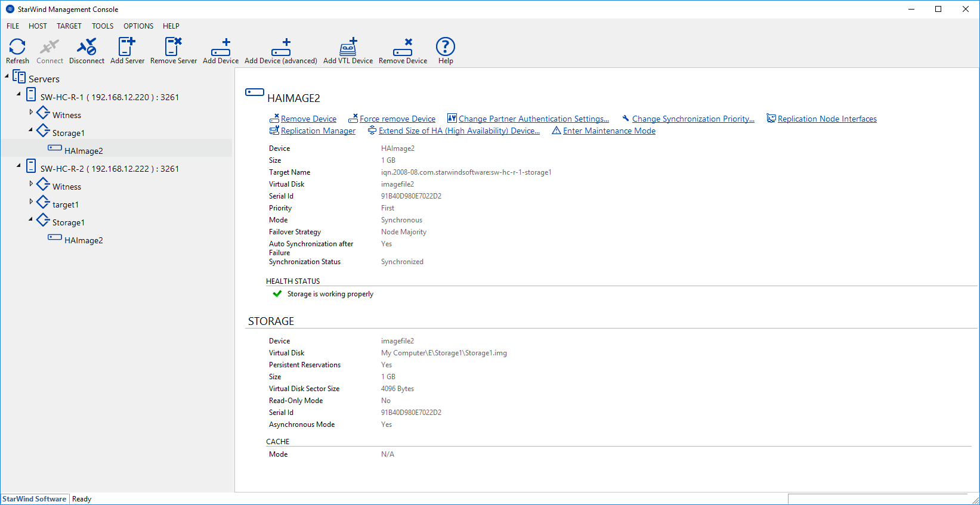The image size is (980, 505).
Task: Collapse Storage1 under SW-HC-R-2
Action: tap(31, 219)
